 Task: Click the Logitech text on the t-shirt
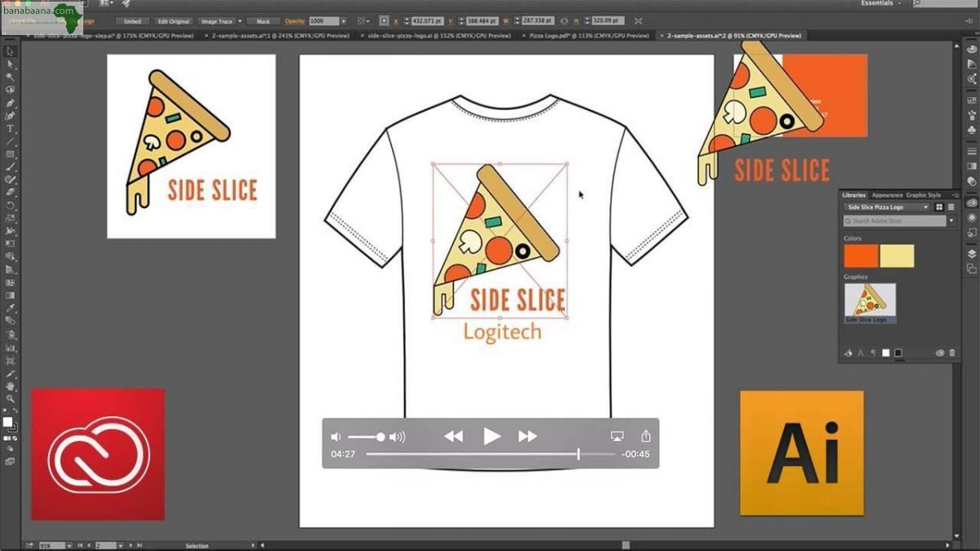click(x=502, y=332)
